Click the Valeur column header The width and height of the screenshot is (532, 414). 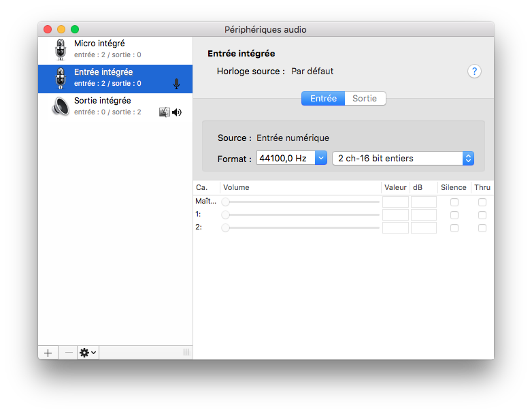pyautogui.click(x=395, y=187)
